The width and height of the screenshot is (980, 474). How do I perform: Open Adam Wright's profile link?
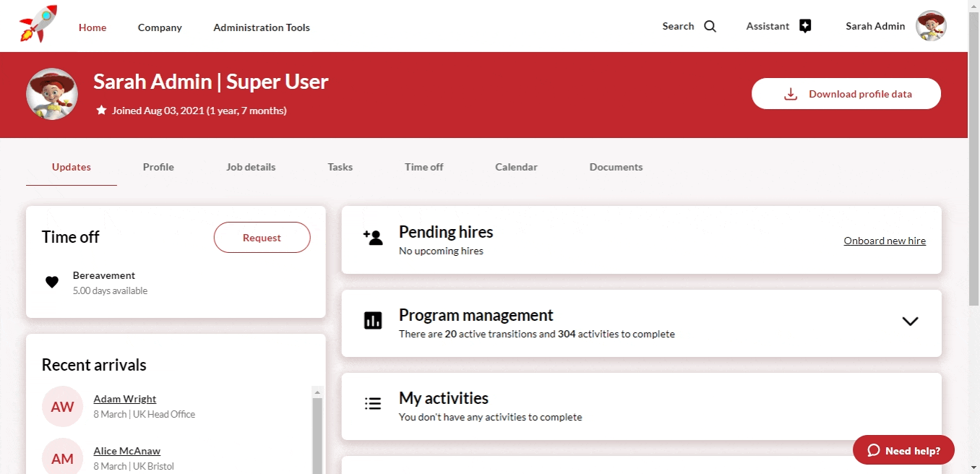point(124,399)
